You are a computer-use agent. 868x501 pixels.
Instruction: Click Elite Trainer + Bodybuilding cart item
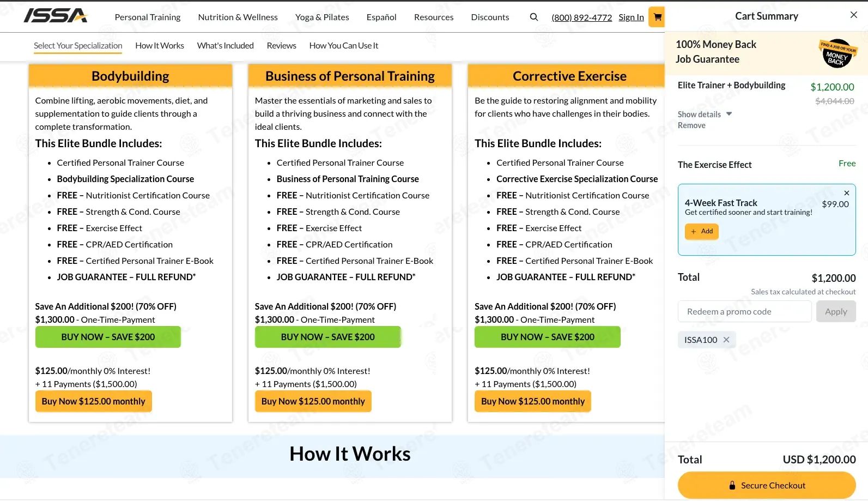coord(731,85)
